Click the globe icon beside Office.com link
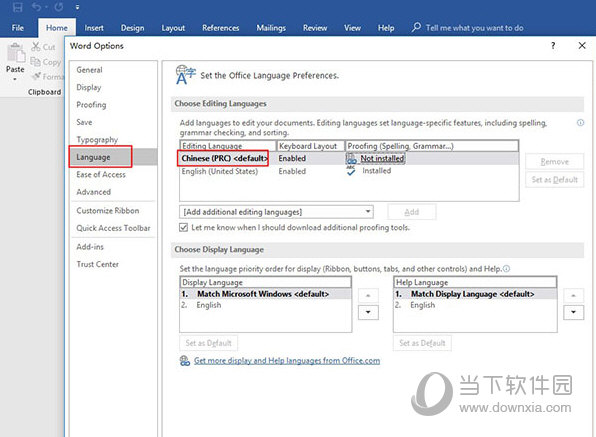596x437 pixels. pyautogui.click(x=185, y=361)
